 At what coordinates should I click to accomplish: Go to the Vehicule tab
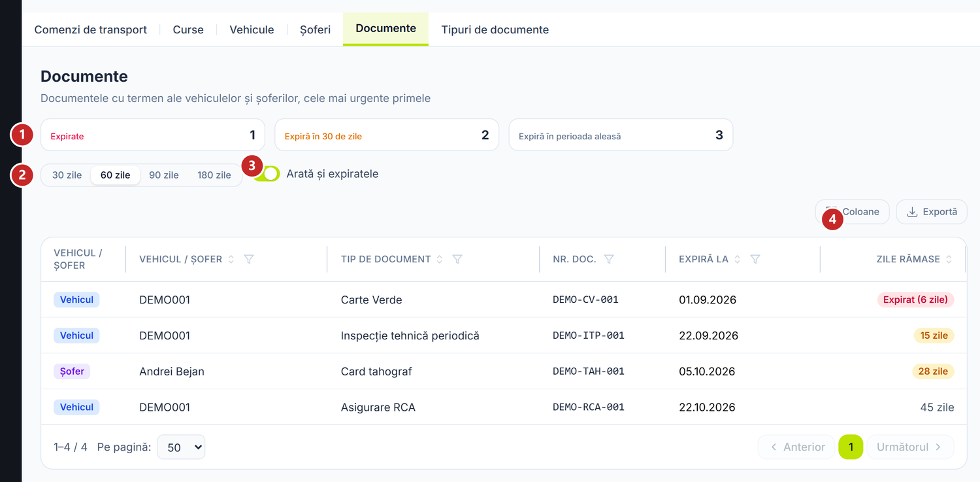[252, 29]
